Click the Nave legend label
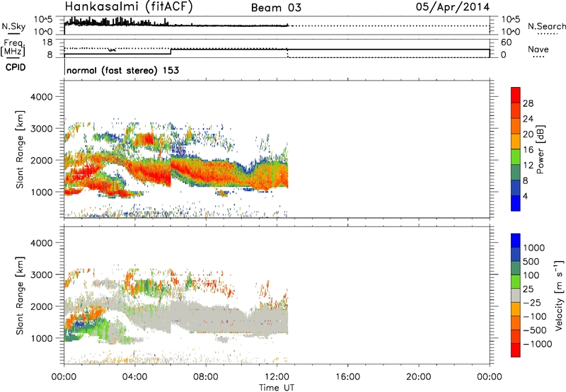This screenshot has height=392, width=566. pos(538,49)
